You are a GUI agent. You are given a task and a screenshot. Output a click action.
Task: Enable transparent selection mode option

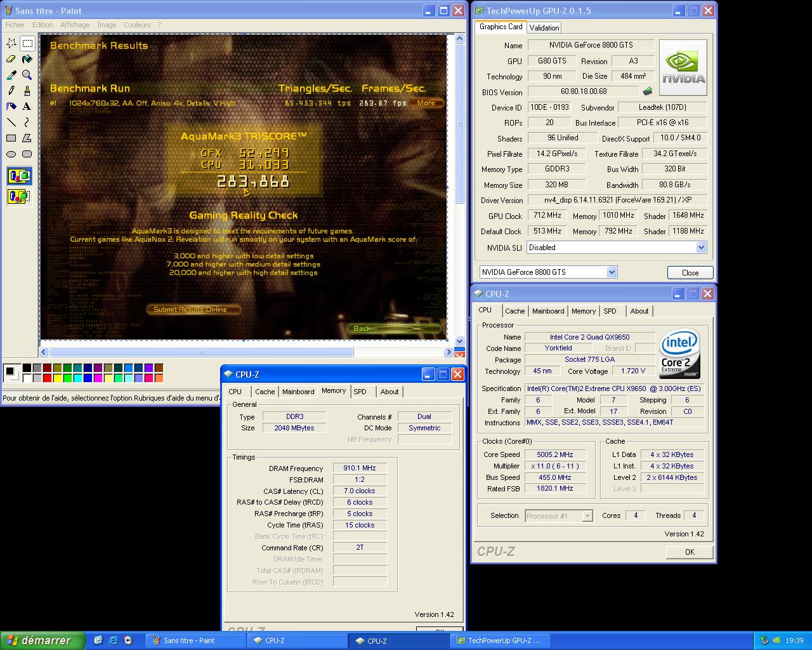[x=19, y=196]
